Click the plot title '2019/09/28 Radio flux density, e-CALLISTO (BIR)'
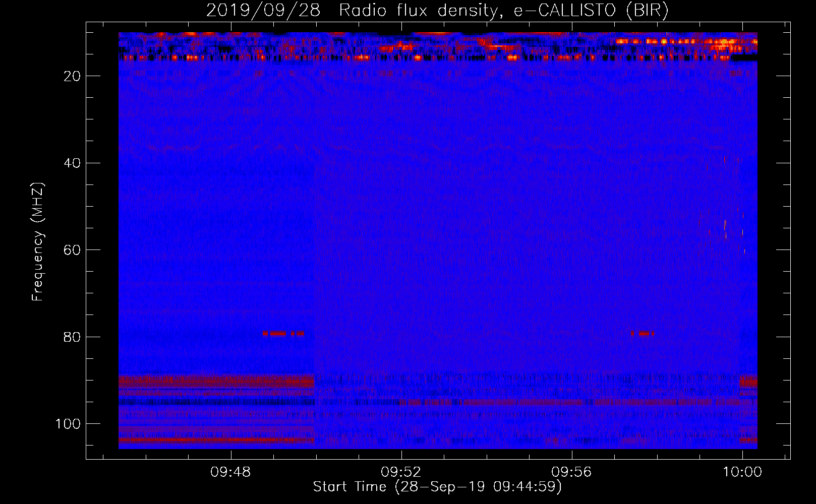This screenshot has width=816, height=504. pyautogui.click(x=437, y=10)
